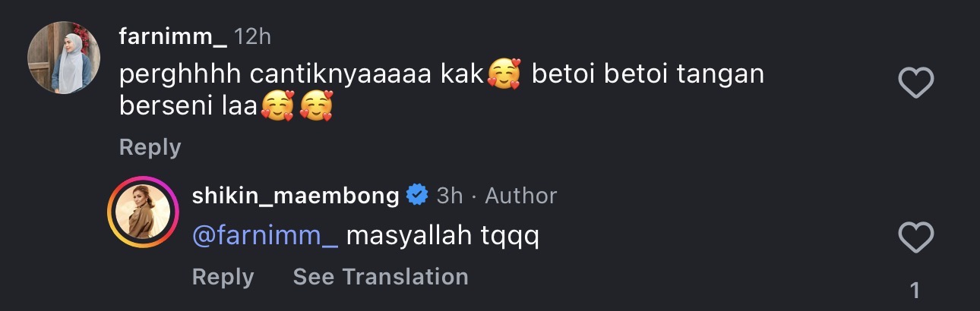The width and height of the screenshot is (980, 311).
Task: Go to shikin_maembong's profile via username
Action: (x=296, y=195)
